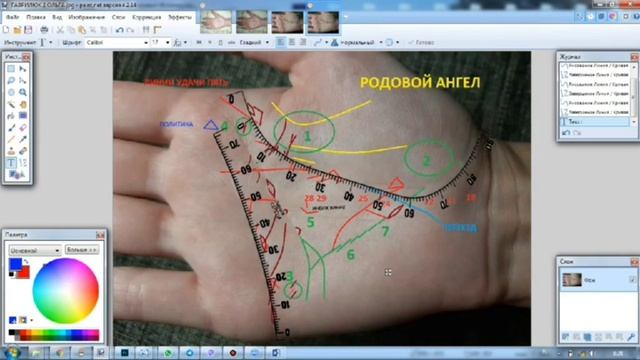Toggle right text alignment
Viewport: 640px width, 360px height.
tap(303, 42)
